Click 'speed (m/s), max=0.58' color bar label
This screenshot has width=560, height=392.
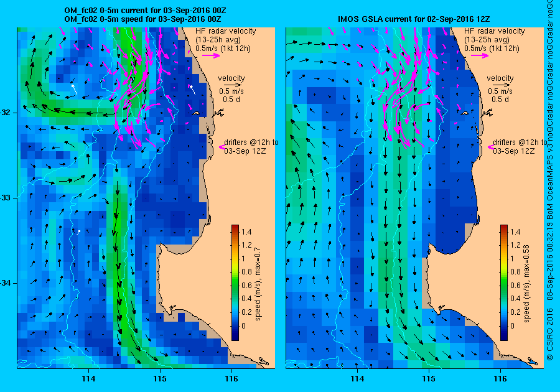[x=526, y=284]
